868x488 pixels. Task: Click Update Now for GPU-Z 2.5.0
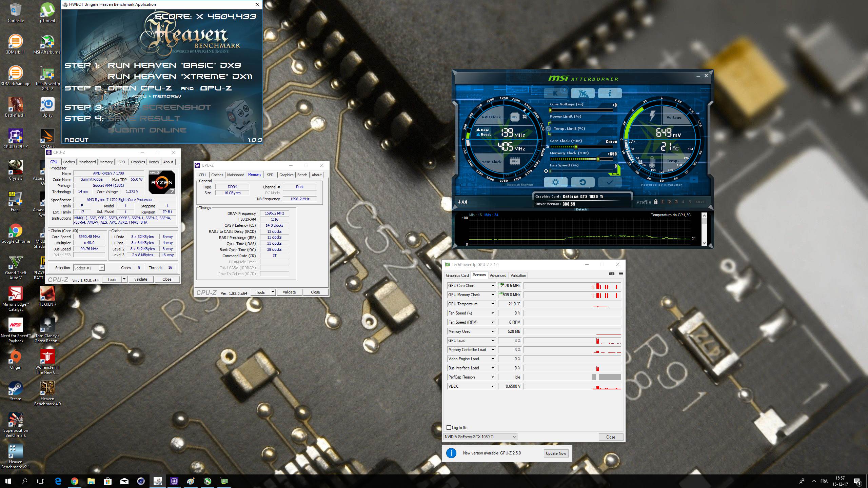pyautogui.click(x=556, y=453)
